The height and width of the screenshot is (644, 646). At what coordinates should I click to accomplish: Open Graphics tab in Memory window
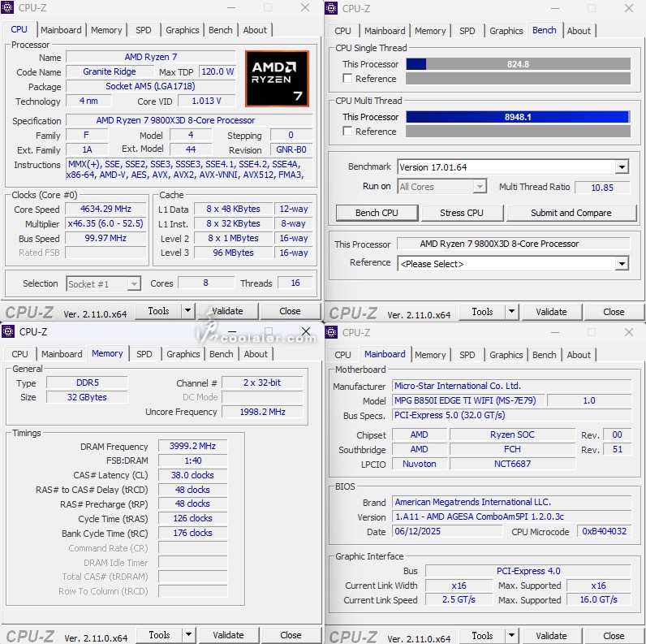(x=183, y=354)
